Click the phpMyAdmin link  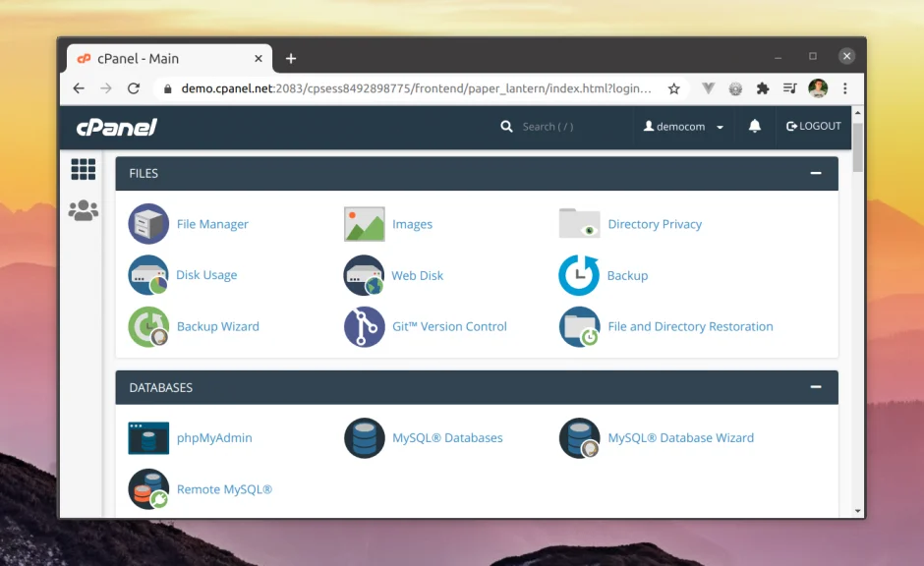(x=214, y=437)
